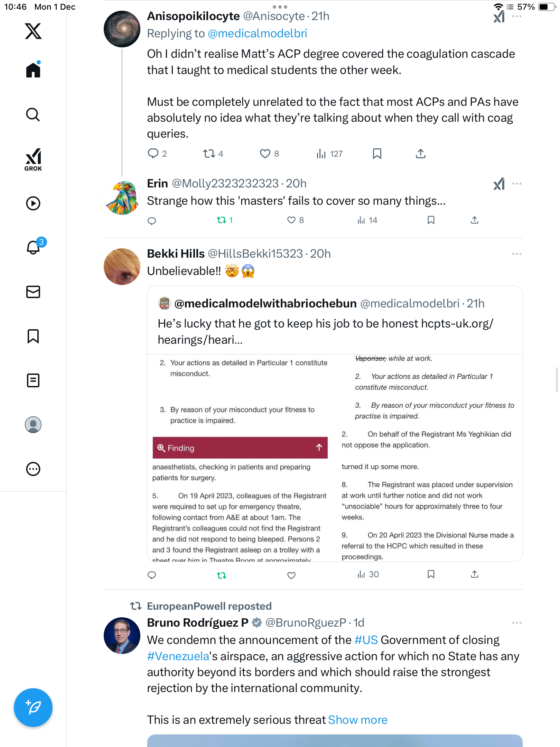Open the quoted post's document image
Screen dimensions: 560x747
pyautogui.click(x=335, y=457)
